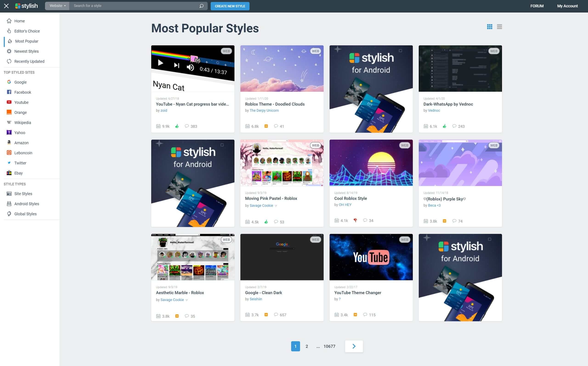Open 'Dark-WhatsApp by Vednoc' title
The image size is (588, 366).
click(448, 104)
